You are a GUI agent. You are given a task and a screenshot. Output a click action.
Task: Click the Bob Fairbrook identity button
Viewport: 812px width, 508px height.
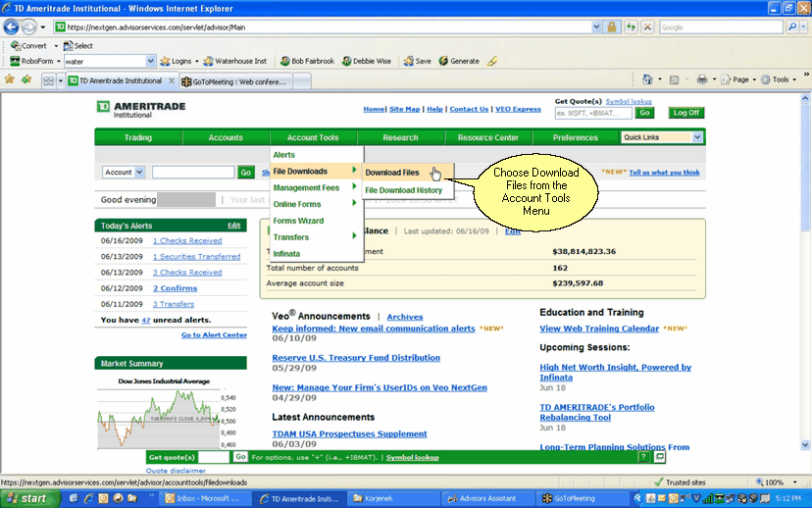[308, 61]
